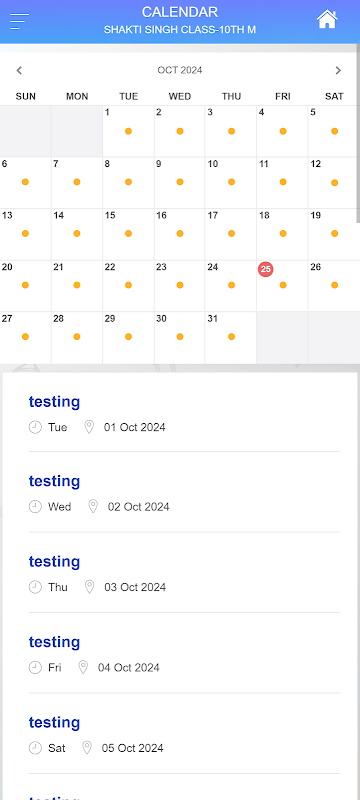Click clock icon beside Wed entry
360x800 pixels.
coord(35,507)
